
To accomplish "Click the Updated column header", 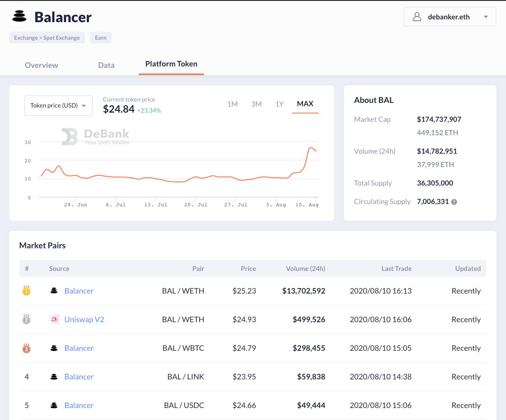I will 468,269.
